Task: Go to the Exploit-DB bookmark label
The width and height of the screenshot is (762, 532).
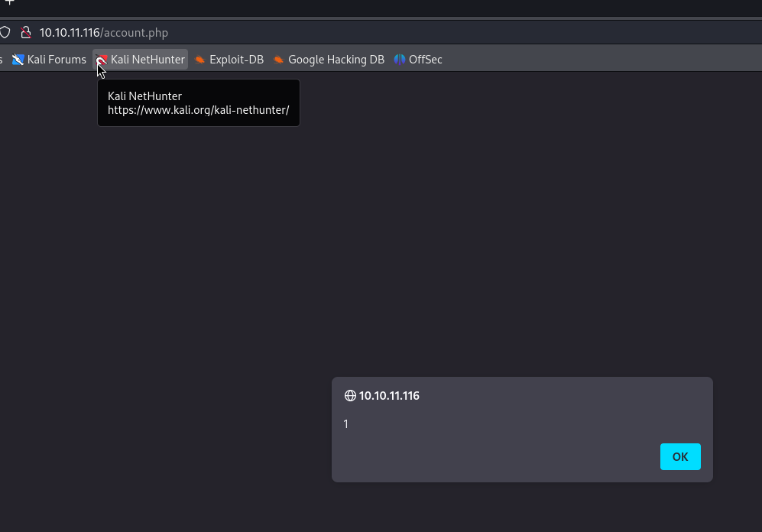Action: click(236, 60)
